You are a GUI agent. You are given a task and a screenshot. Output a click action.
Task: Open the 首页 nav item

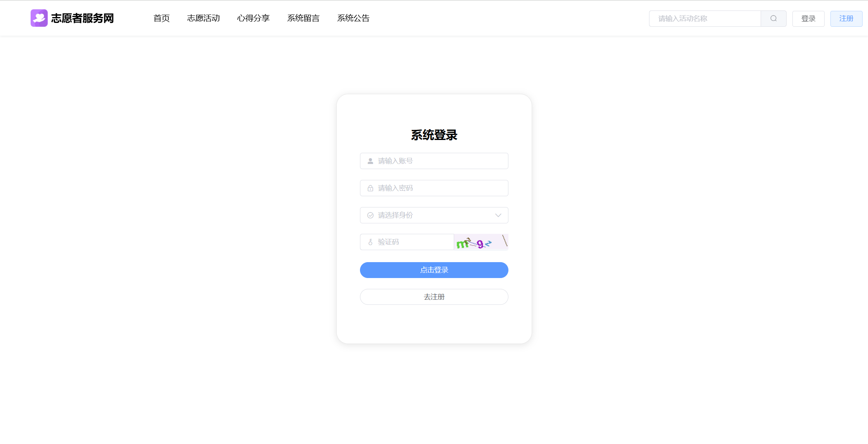pos(162,18)
